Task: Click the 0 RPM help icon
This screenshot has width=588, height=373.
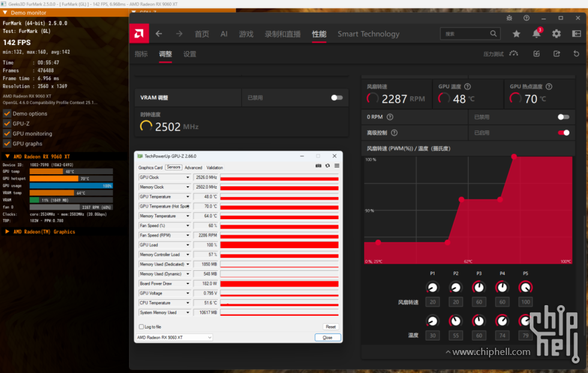Action: [x=390, y=117]
